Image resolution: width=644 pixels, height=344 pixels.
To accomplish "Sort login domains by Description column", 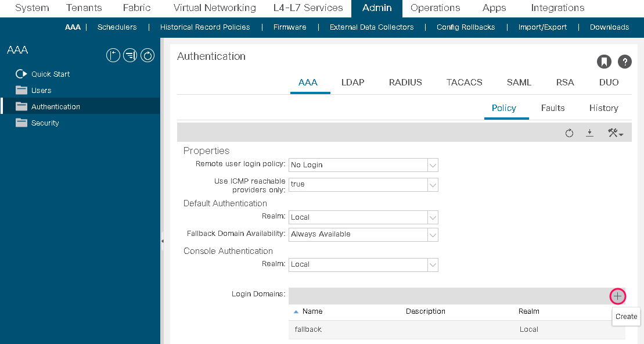I will pos(426,311).
